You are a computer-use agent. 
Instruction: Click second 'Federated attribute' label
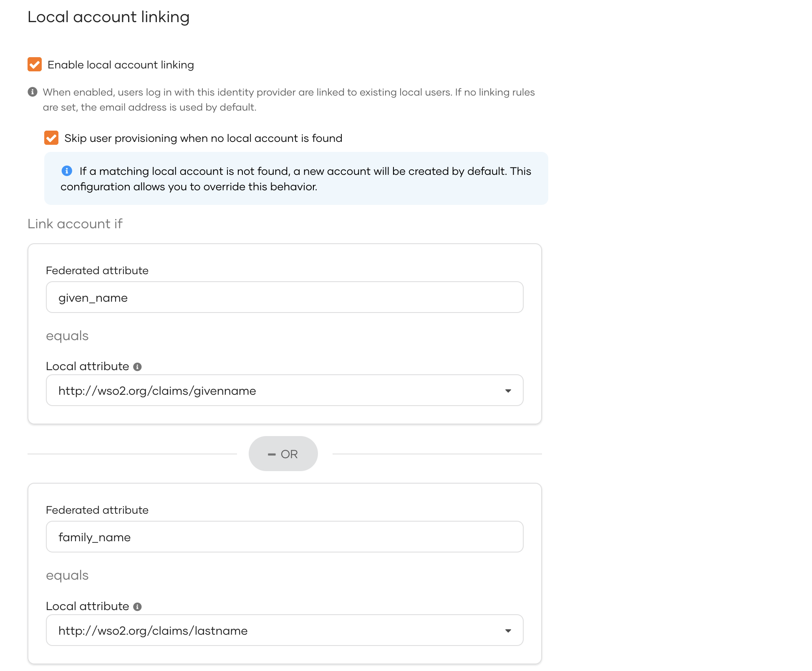[97, 510]
